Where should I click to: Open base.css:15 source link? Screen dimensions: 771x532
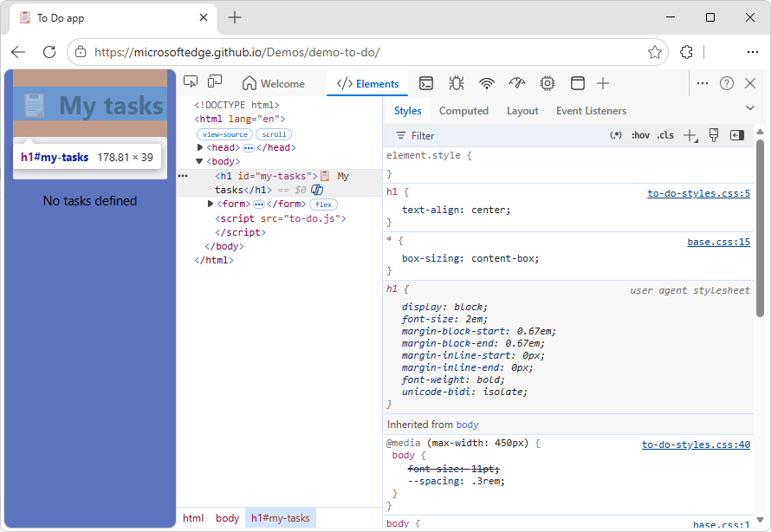click(x=718, y=242)
